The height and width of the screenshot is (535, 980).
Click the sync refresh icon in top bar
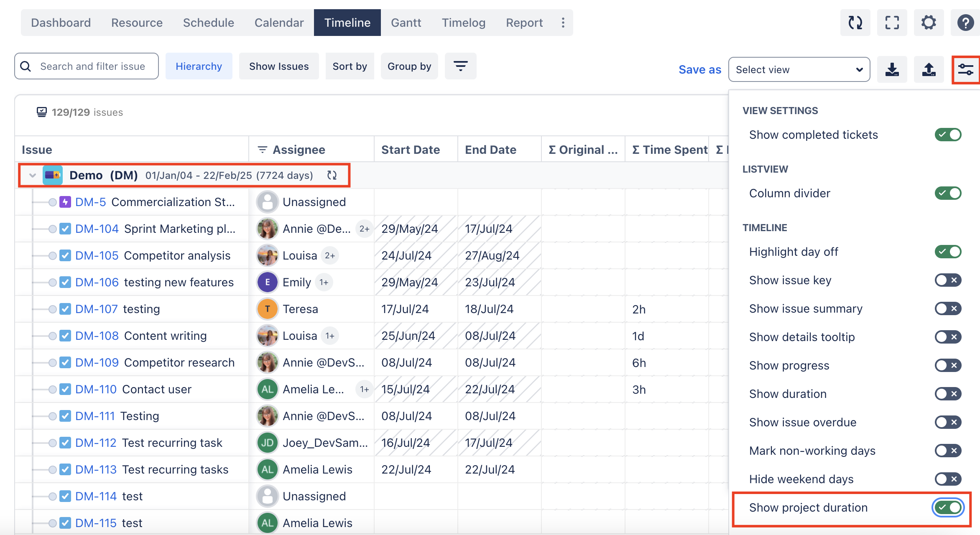(855, 23)
